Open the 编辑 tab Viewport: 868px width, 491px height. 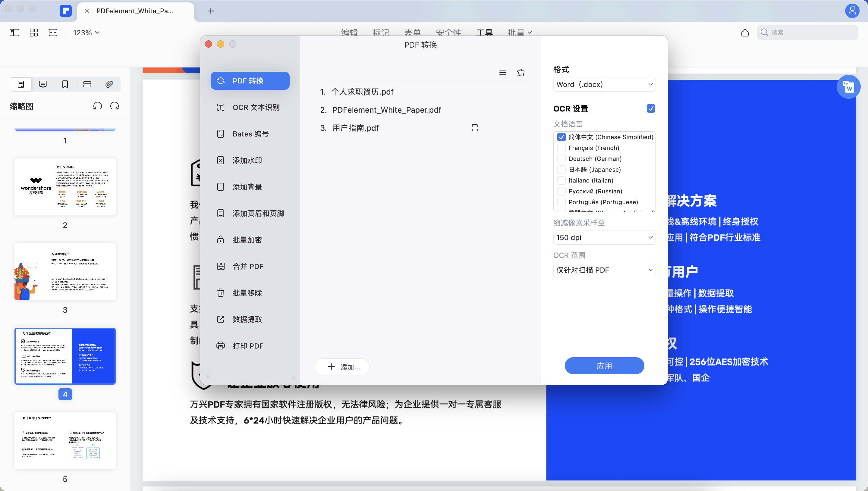(x=349, y=33)
